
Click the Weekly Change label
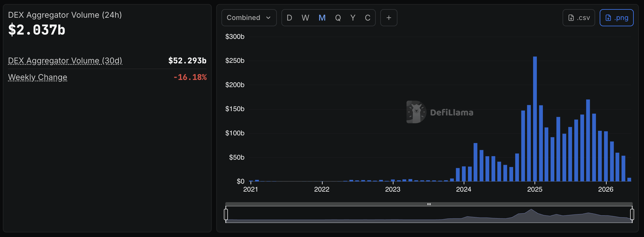click(x=38, y=77)
